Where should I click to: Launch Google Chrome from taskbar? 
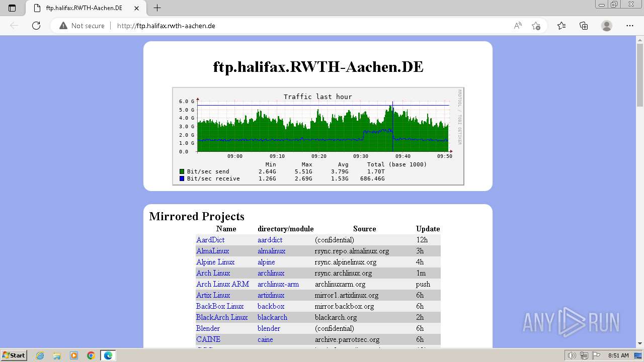(x=91, y=355)
